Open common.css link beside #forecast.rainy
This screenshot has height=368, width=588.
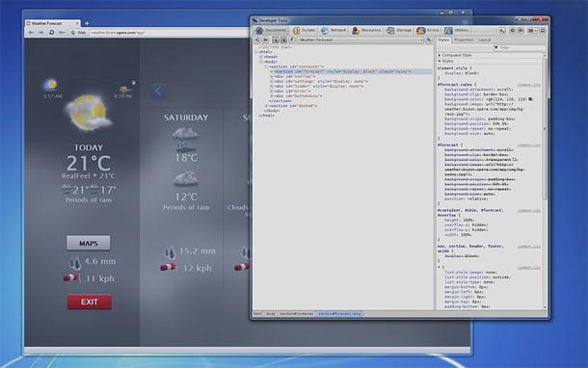point(529,85)
